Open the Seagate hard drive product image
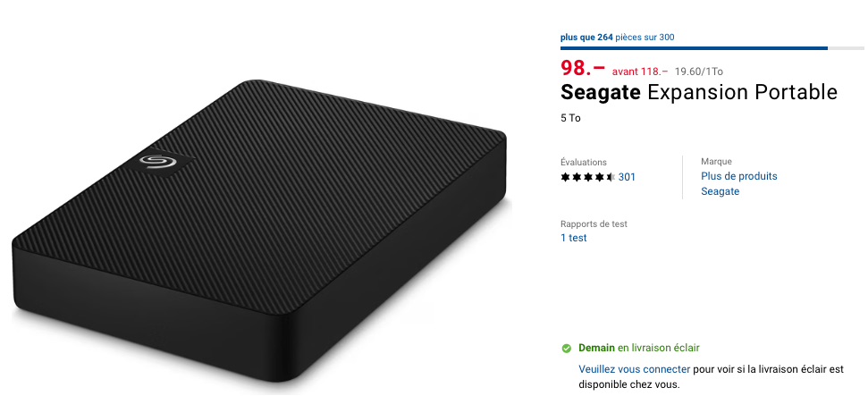Screen dimensions: 868x396 259,232
